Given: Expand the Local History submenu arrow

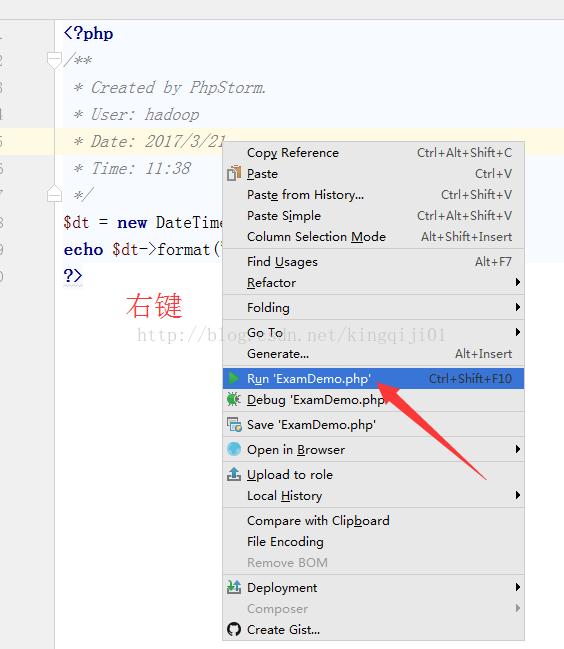Looking at the screenshot, I should (x=518, y=495).
